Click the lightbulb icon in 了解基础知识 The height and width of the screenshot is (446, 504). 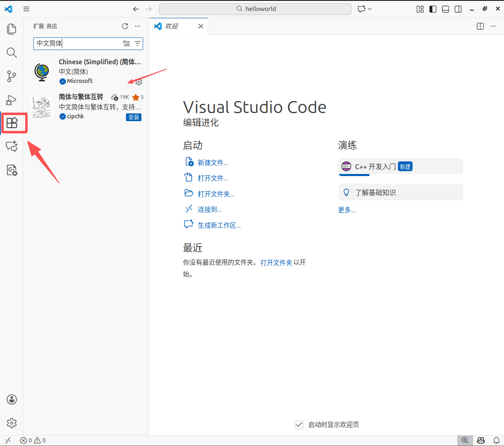(346, 192)
